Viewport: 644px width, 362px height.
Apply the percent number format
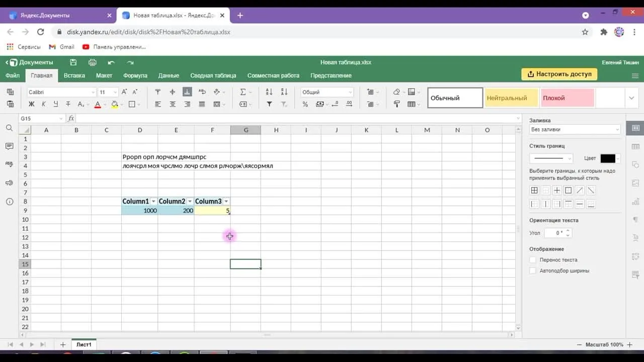click(305, 104)
